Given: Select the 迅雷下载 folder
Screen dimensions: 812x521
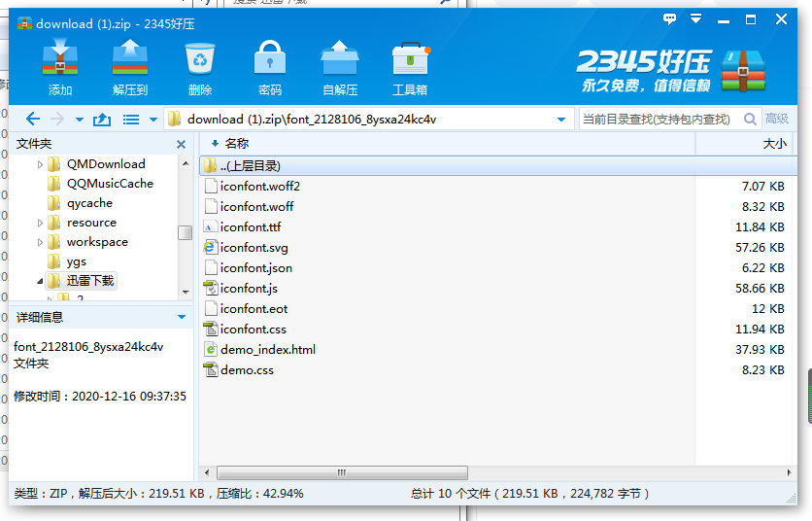Looking at the screenshot, I should coord(81,281).
